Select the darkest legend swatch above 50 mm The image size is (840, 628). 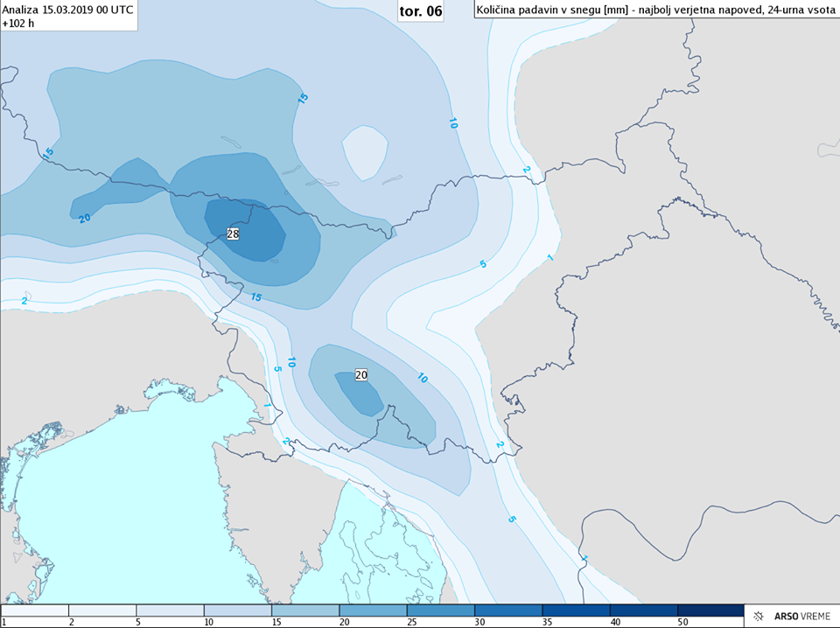[710, 611]
